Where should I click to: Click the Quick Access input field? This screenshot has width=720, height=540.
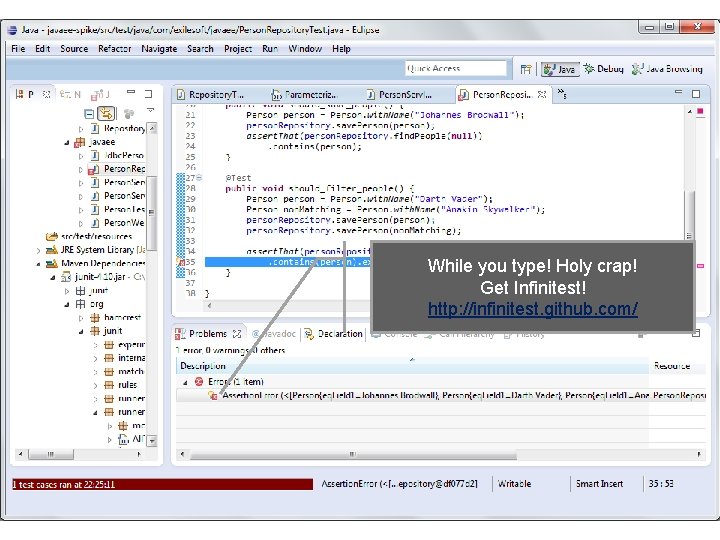pyautogui.click(x=456, y=68)
